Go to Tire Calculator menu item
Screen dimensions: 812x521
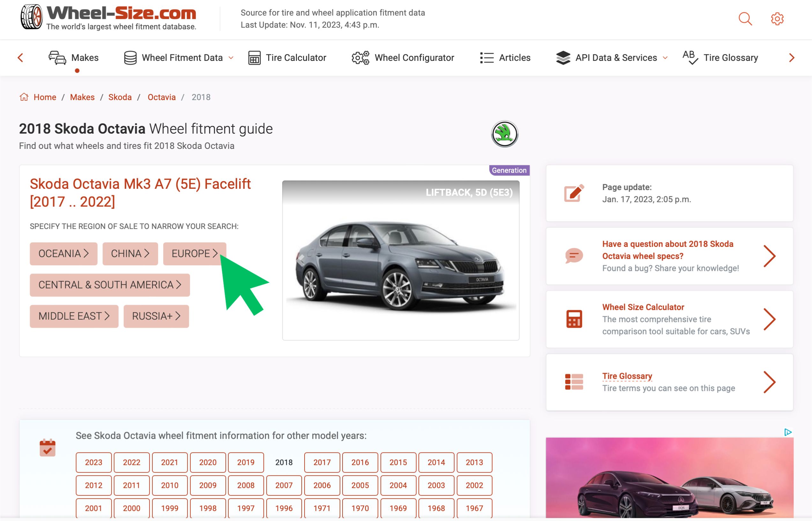pos(296,58)
